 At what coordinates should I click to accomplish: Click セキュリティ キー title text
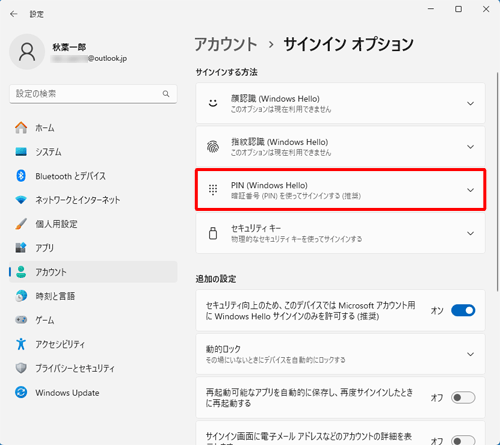(256, 228)
